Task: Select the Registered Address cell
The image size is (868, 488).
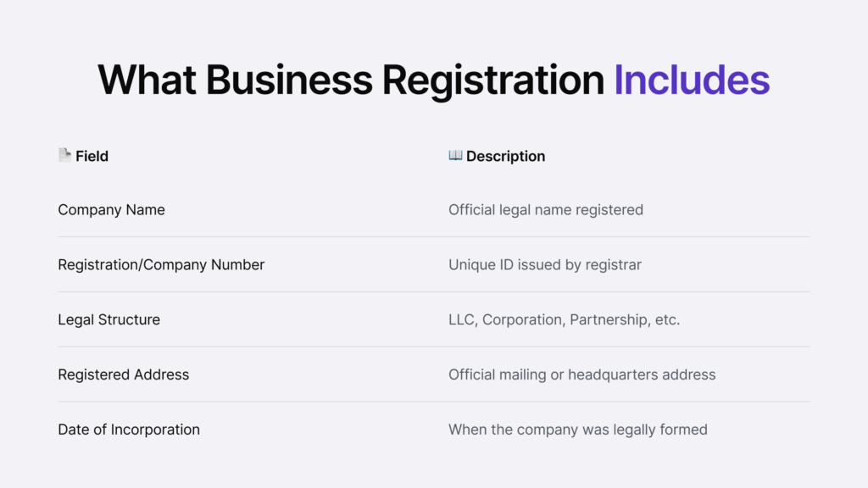Action: 124,374
